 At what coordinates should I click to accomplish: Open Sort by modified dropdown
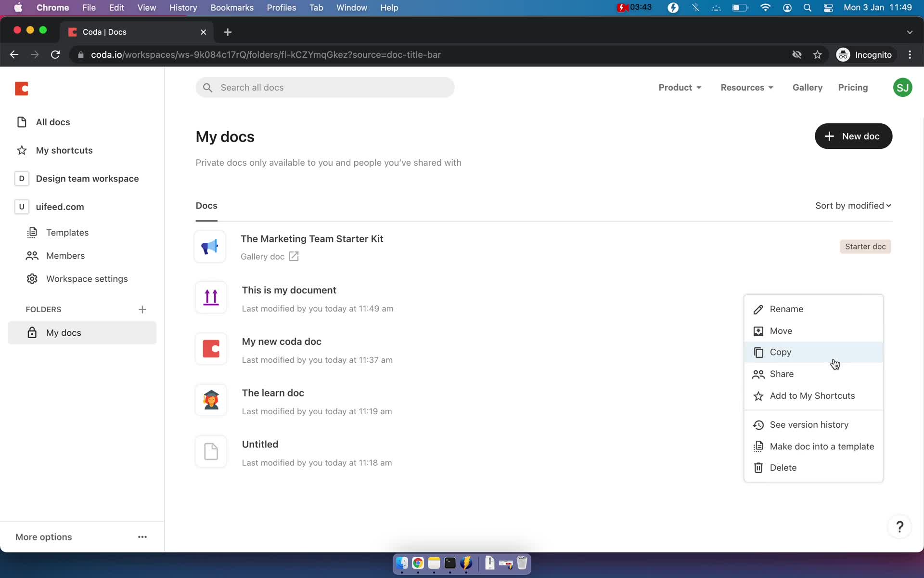[853, 206]
